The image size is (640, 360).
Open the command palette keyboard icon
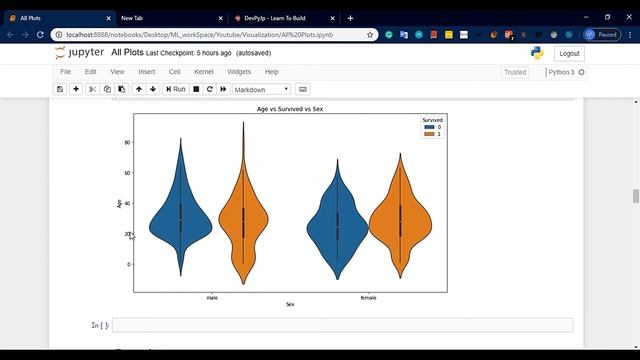click(x=302, y=89)
